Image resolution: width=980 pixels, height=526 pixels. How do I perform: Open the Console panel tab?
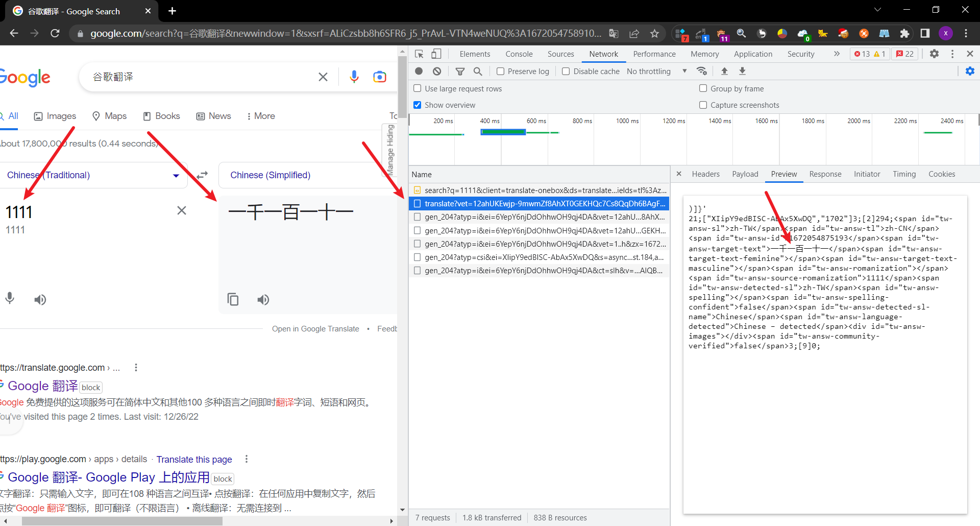[519, 54]
